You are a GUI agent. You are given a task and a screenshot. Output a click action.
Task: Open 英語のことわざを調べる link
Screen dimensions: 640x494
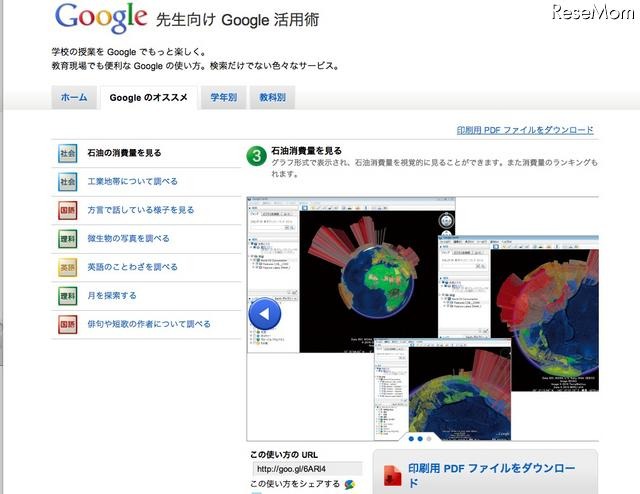(133, 267)
